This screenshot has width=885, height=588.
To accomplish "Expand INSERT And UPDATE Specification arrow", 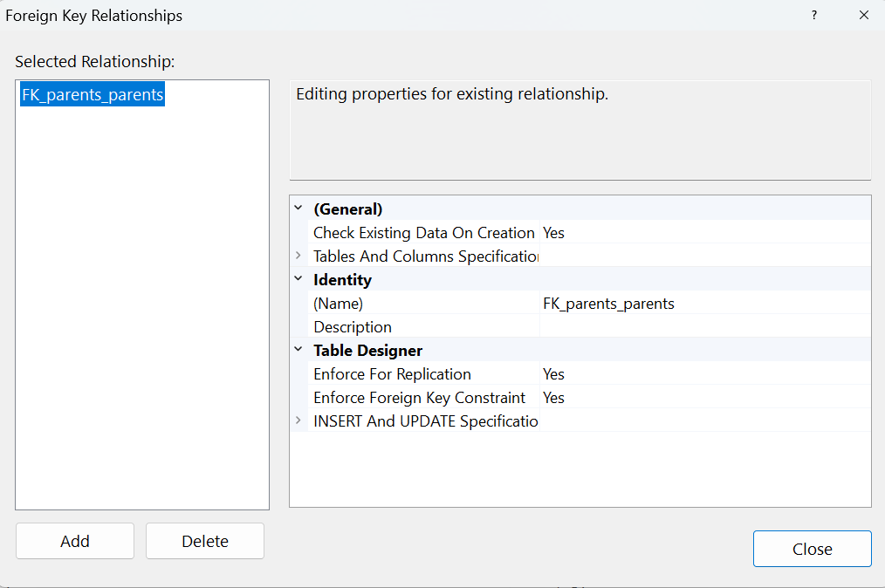I will pyautogui.click(x=298, y=421).
